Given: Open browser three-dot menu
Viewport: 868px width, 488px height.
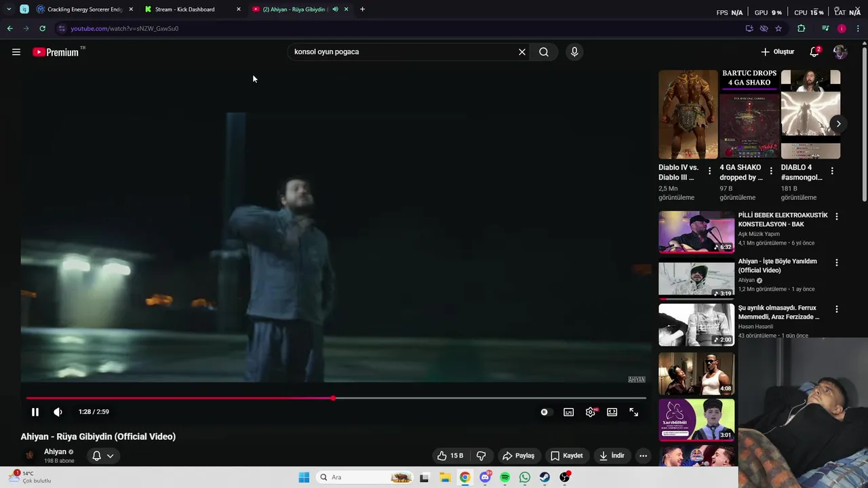Looking at the screenshot, I should pos(859,28).
